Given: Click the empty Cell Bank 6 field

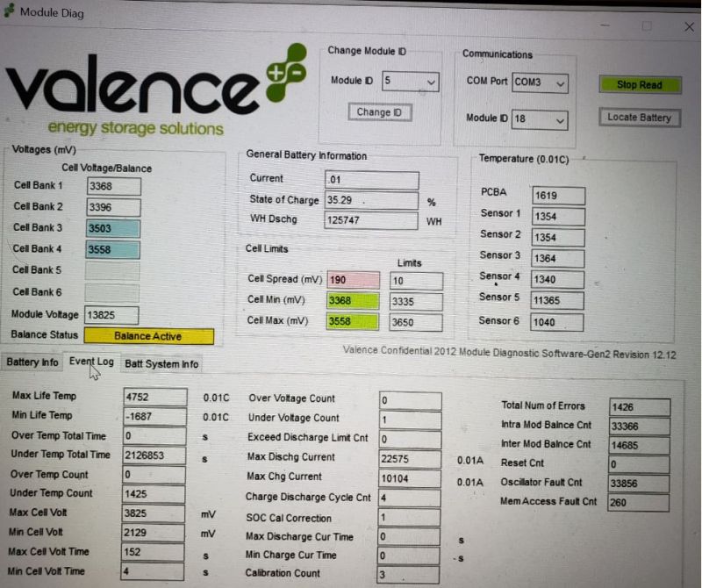Looking at the screenshot, I should click(112, 293).
